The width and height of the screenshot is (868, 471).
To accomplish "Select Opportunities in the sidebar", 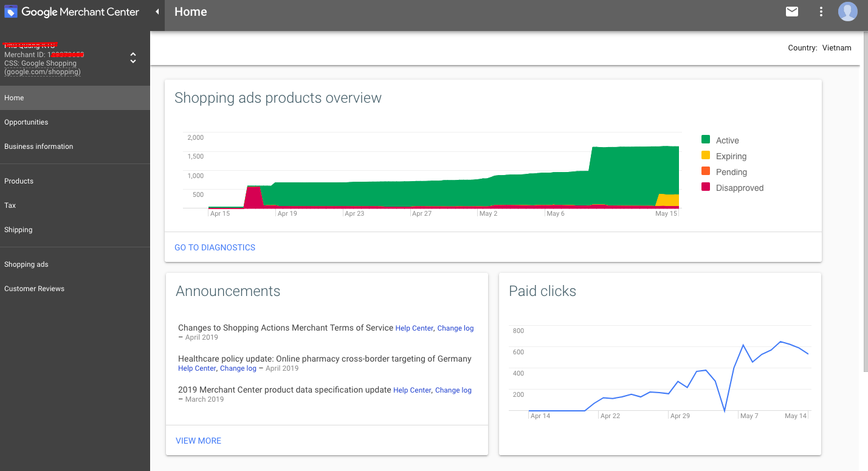I will (26, 122).
